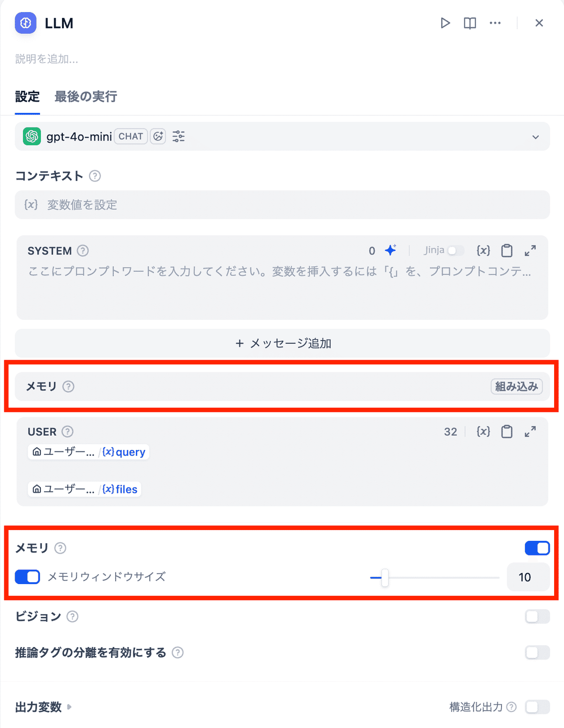The width and height of the screenshot is (564, 728).
Task: Open the three-dot more options menu
Action: click(x=495, y=23)
